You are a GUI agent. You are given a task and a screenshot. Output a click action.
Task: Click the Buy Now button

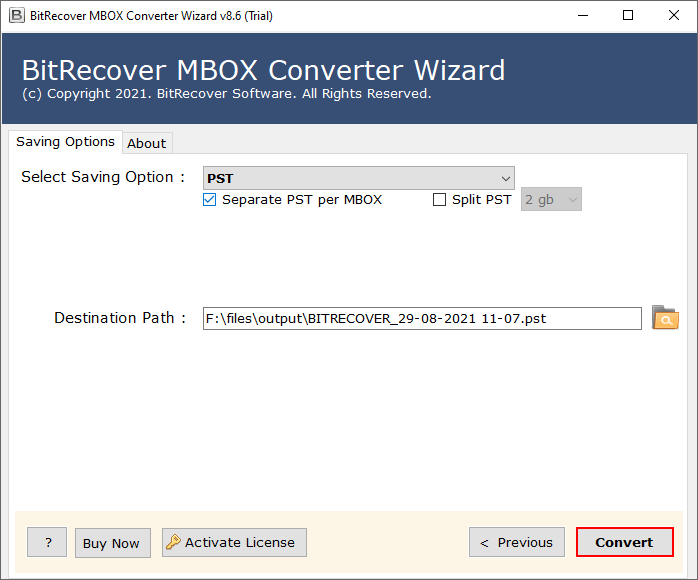point(113,543)
